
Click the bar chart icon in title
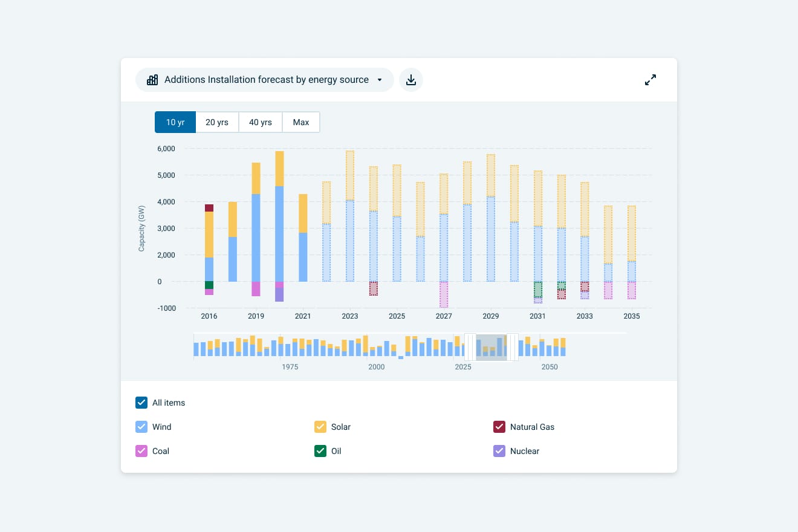point(152,80)
